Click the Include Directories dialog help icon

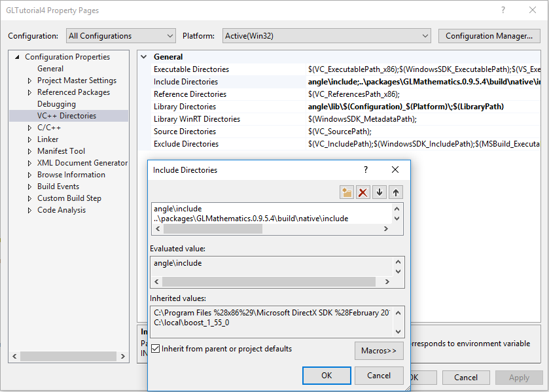(x=366, y=170)
